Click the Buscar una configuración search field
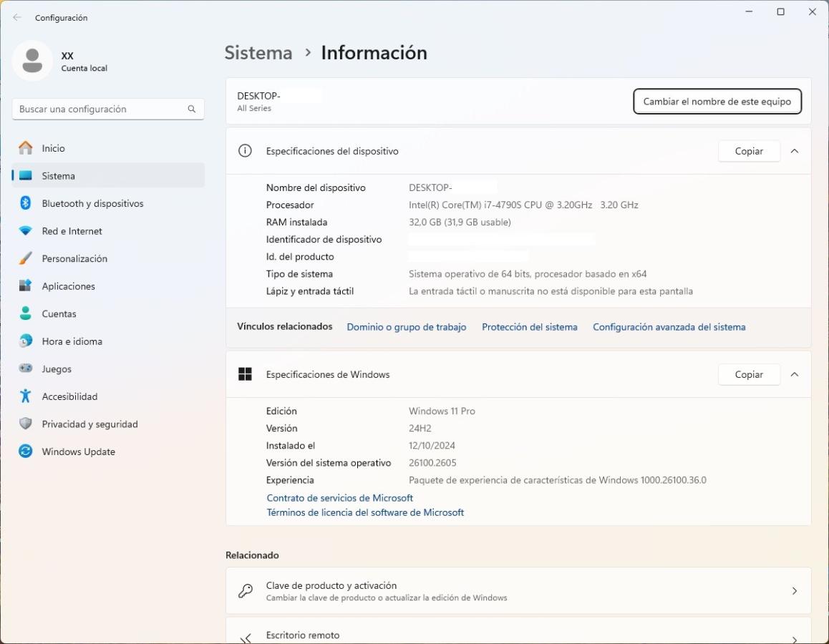 100,109
